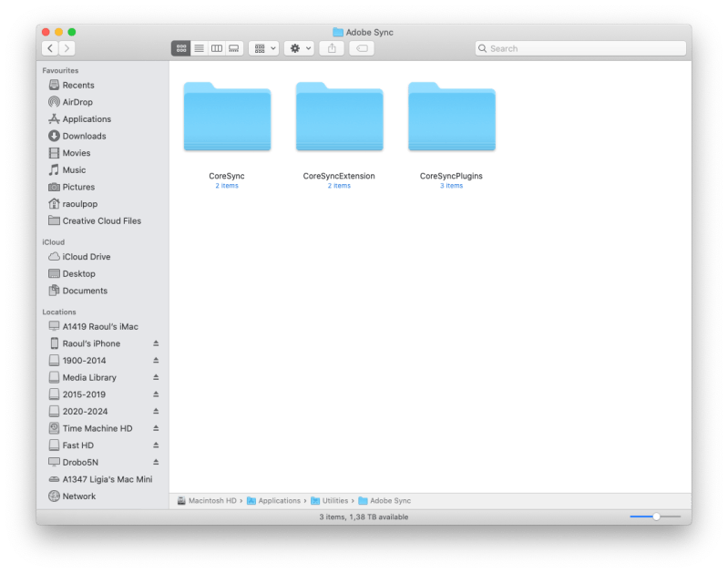Select the CoreSyncExtension folder icon
Viewport: 728px width, 573px height.
[x=339, y=118]
